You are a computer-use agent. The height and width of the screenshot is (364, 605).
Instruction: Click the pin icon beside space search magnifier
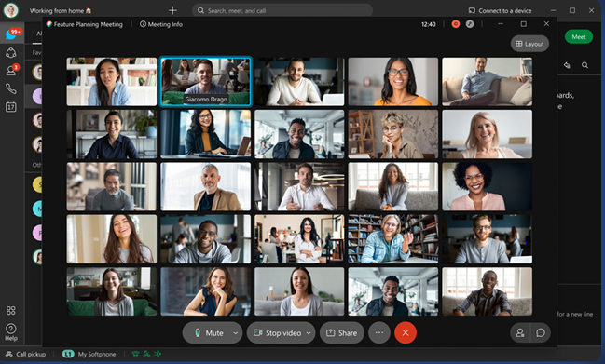pos(567,65)
